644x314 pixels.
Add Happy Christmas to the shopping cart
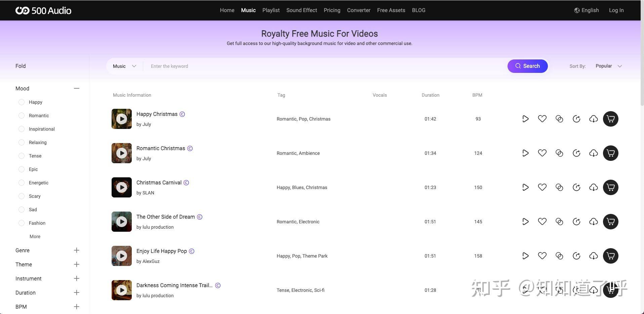click(611, 119)
